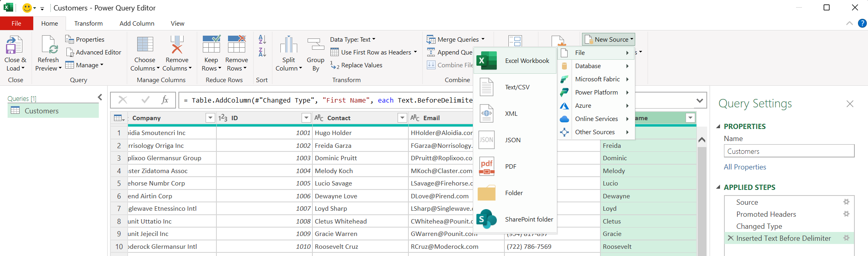Screen dimensions: 868x256
Task: Choose XML source
Action: pos(514,113)
